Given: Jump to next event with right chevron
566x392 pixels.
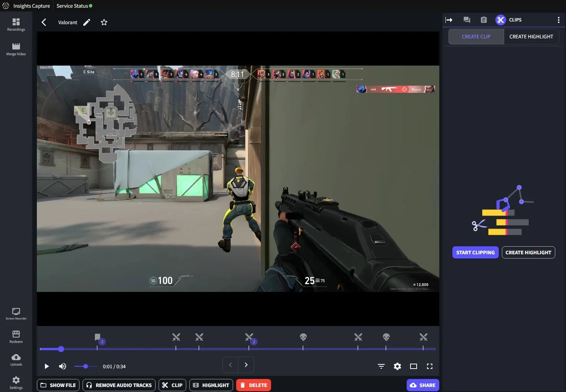Looking at the screenshot, I should click(x=246, y=365).
